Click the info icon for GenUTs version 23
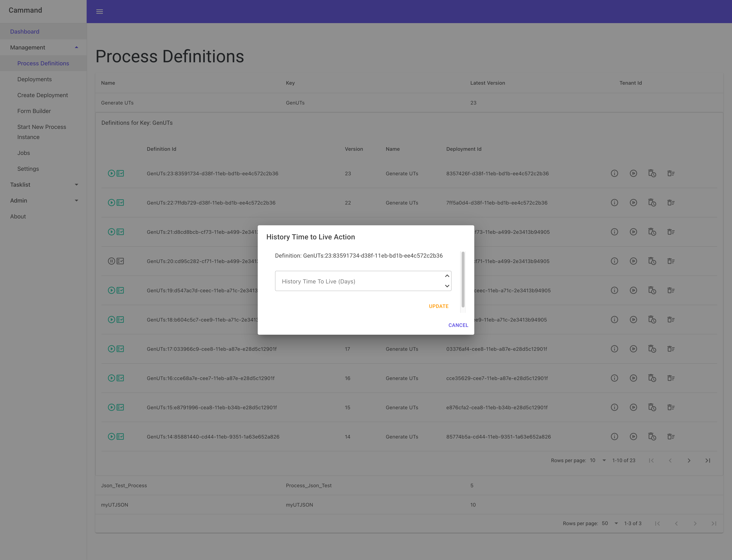 pyautogui.click(x=614, y=173)
